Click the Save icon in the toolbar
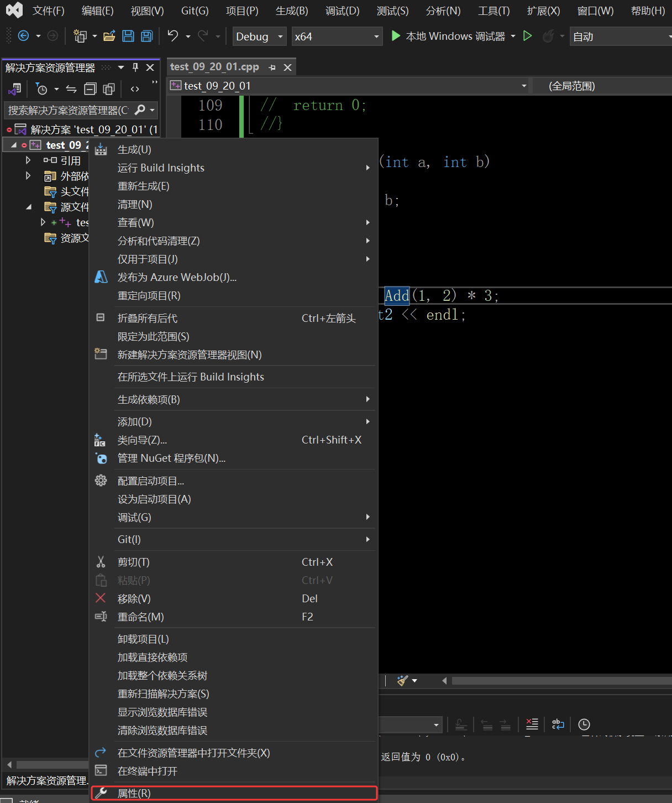The width and height of the screenshot is (672, 803). 128,36
